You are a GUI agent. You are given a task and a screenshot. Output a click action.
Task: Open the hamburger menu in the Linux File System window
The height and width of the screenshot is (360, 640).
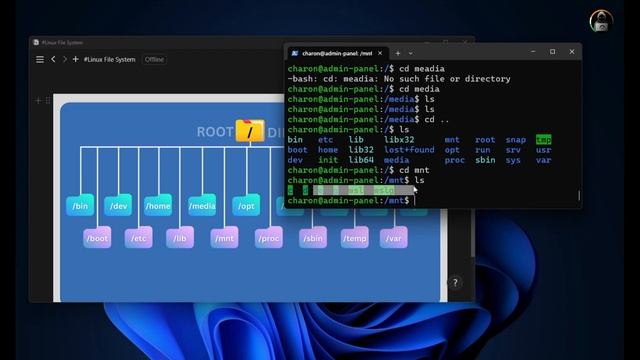[x=40, y=60]
